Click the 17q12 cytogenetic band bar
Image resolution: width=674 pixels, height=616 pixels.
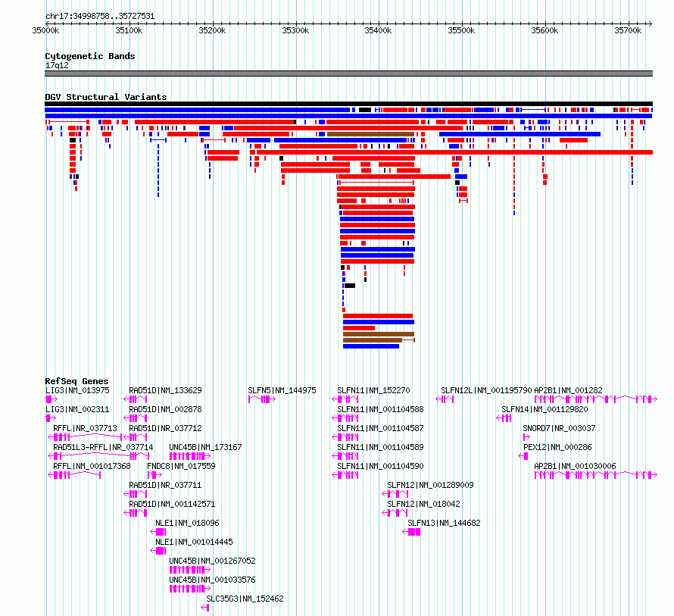[348, 74]
